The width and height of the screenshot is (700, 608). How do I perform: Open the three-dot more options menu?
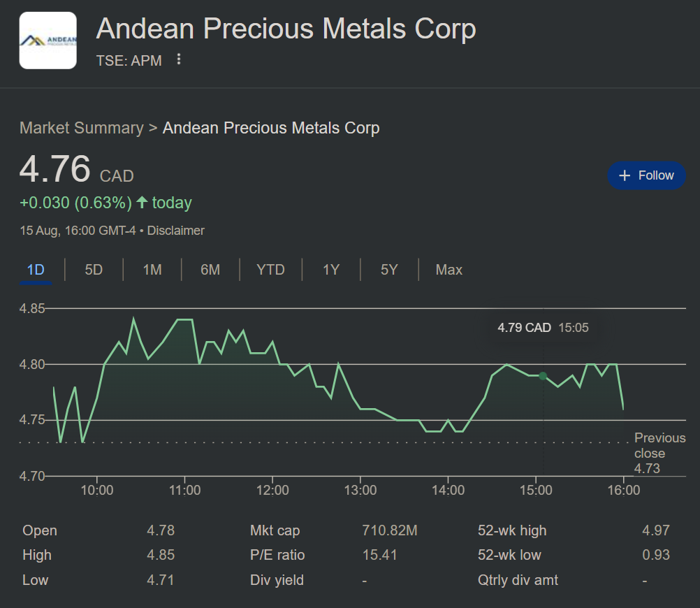[x=179, y=59]
